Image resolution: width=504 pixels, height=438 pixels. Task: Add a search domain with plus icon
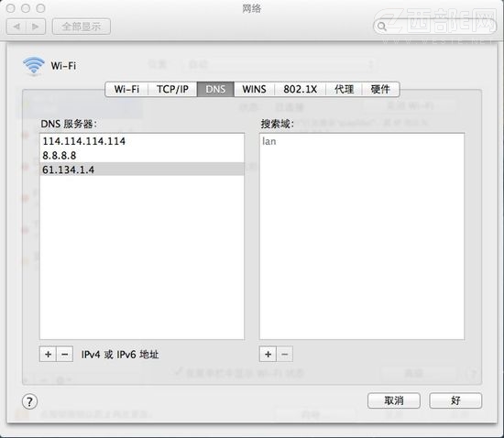coord(268,354)
